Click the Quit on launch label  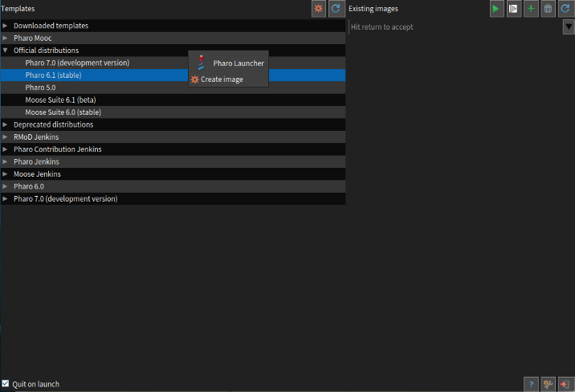click(x=35, y=384)
